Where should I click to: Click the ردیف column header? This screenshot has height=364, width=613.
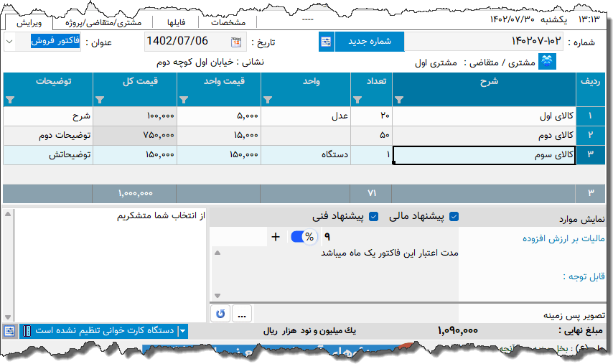click(x=590, y=90)
